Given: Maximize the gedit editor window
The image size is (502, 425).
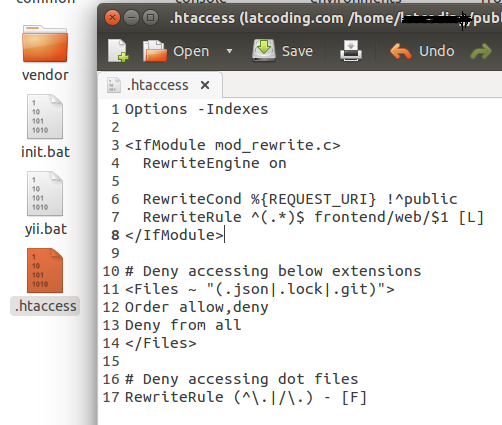Looking at the screenshot, I should pyautogui.click(x=150, y=17).
